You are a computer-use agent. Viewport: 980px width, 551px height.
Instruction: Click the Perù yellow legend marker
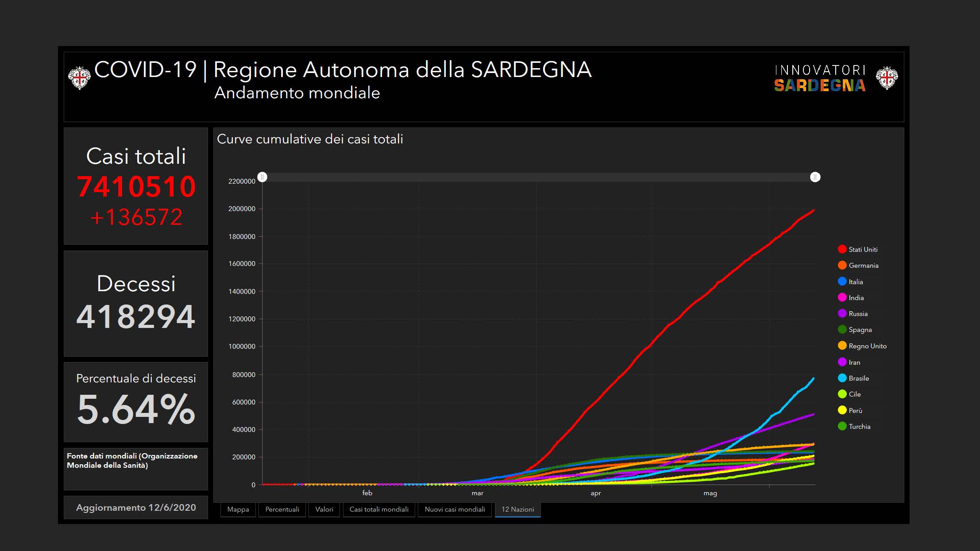tap(842, 410)
